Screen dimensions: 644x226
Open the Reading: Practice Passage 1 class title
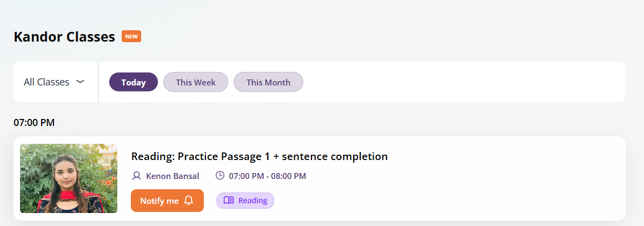coord(259,156)
